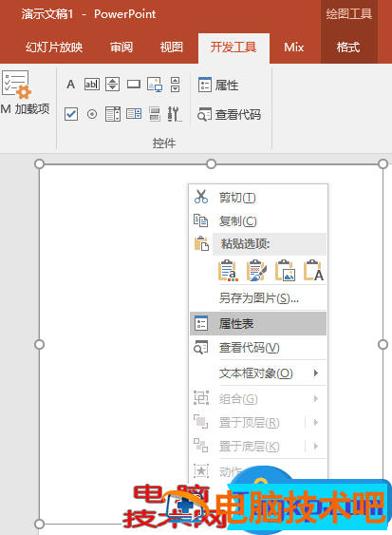Insert a Check Box control
This screenshot has width=392, height=535.
(x=71, y=114)
